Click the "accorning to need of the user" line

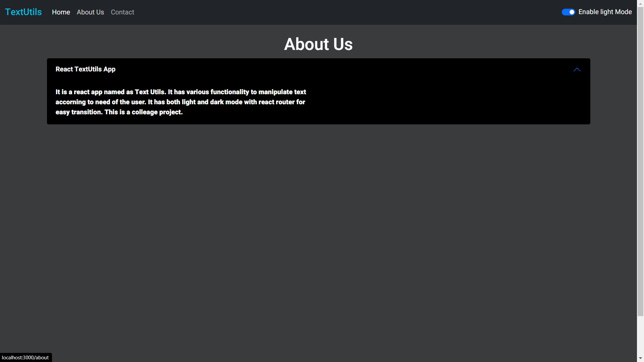(101, 102)
